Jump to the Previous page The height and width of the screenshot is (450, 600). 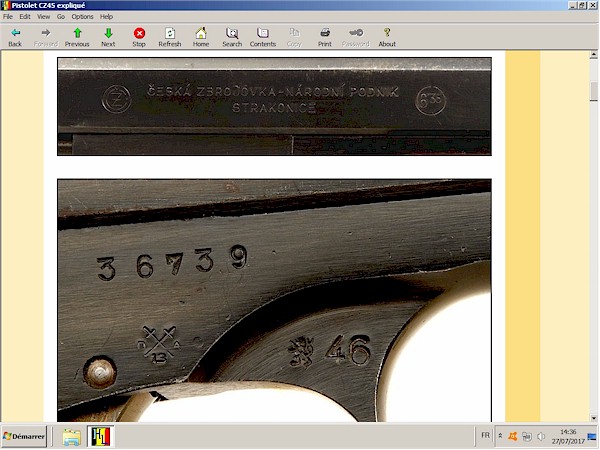[77, 37]
